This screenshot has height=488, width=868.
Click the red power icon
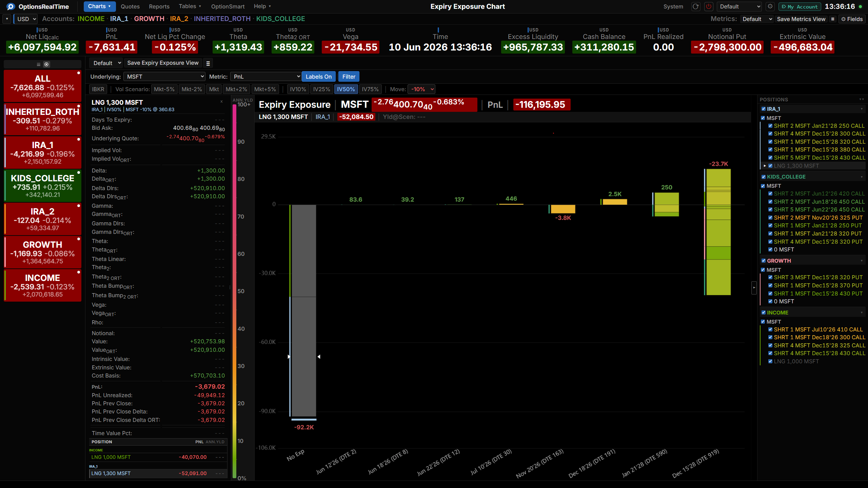tap(709, 6)
